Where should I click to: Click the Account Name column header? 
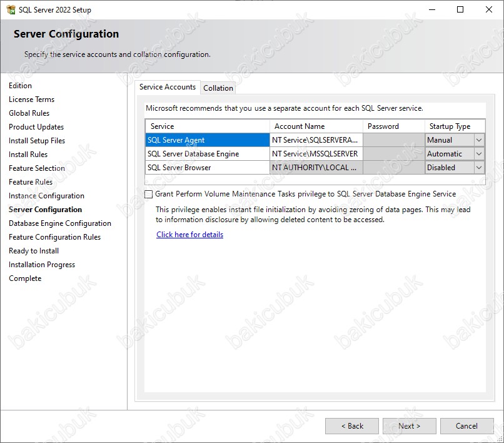click(315, 126)
